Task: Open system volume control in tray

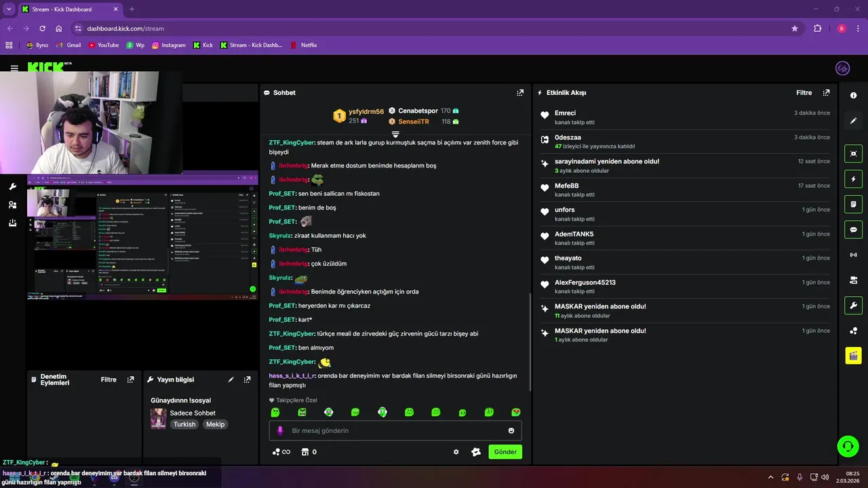Action: [825, 477]
